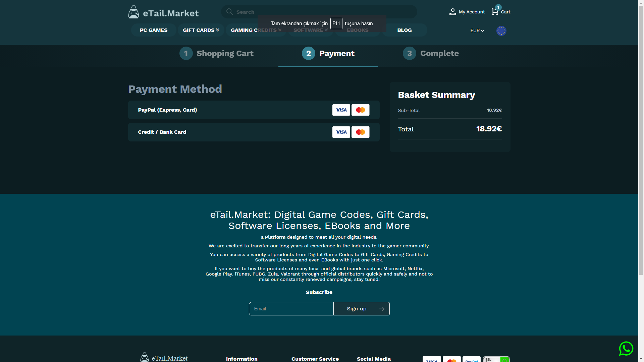
Task: Click Mastercard logo in PayPal row
Action: pos(361,110)
